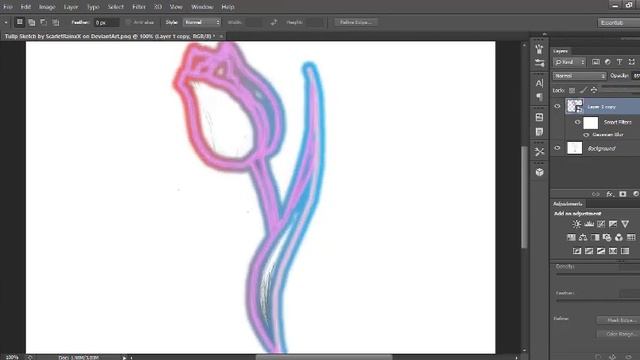Add Channel Mixer adjustment

[619, 237]
